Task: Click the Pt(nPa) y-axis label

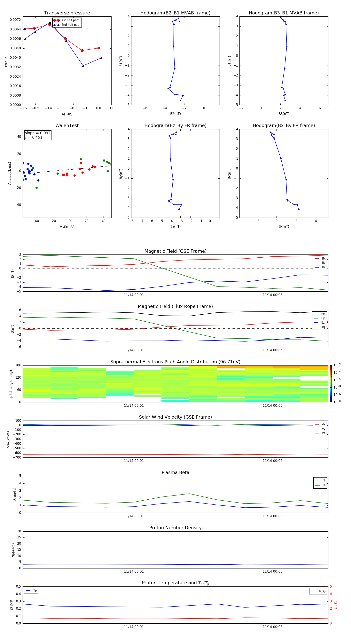Action: pyautogui.click(x=6, y=61)
